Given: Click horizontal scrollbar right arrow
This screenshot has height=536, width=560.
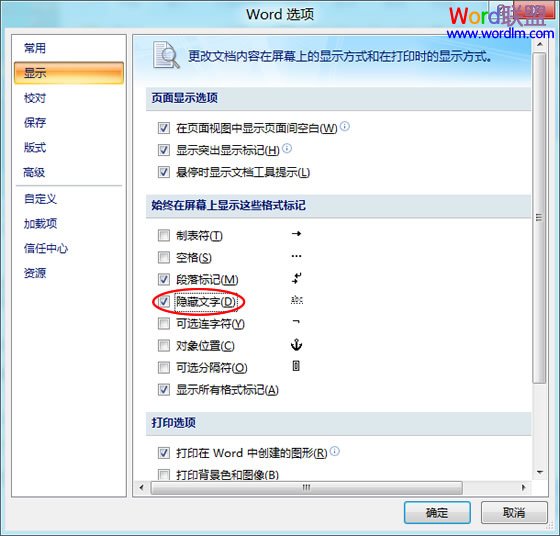Looking at the screenshot, I should click(524, 487).
